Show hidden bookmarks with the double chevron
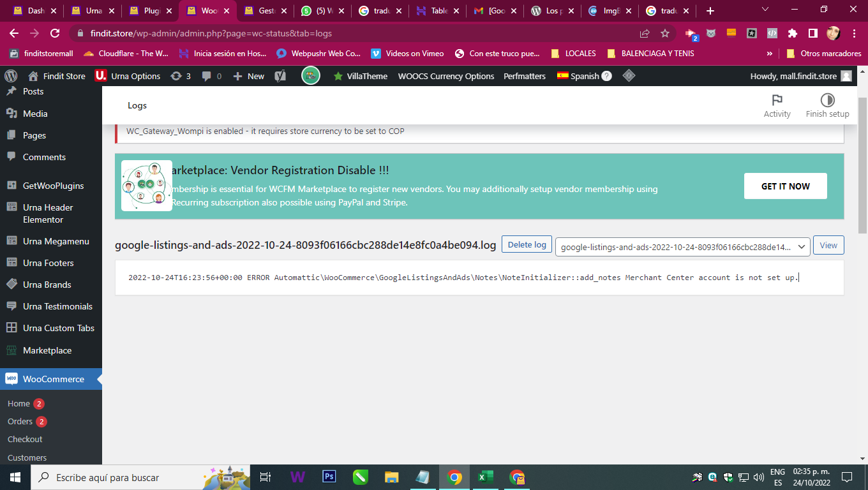This screenshot has height=490, width=868. [769, 54]
